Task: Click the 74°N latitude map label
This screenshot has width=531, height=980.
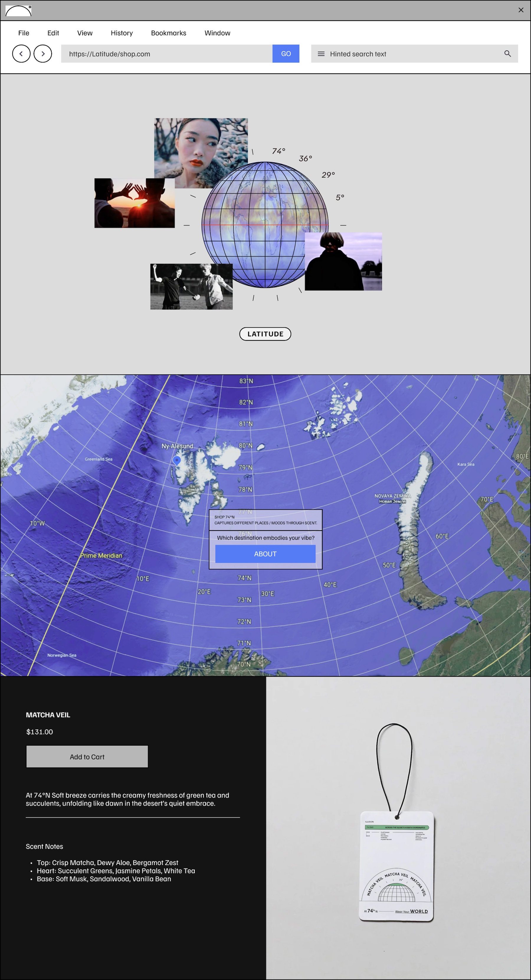Action: pyautogui.click(x=244, y=578)
